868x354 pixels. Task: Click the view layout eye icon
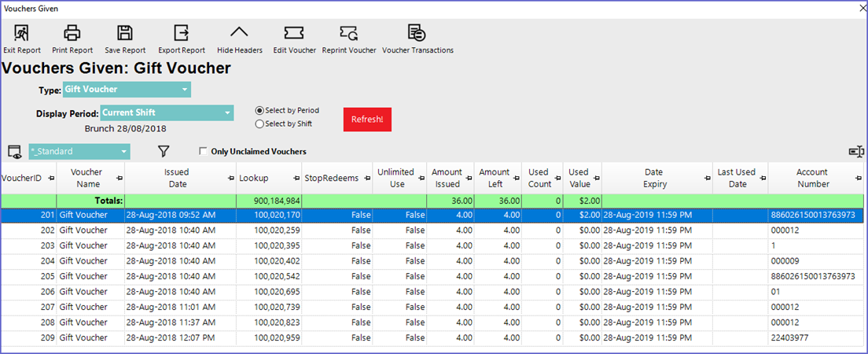tap(14, 152)
